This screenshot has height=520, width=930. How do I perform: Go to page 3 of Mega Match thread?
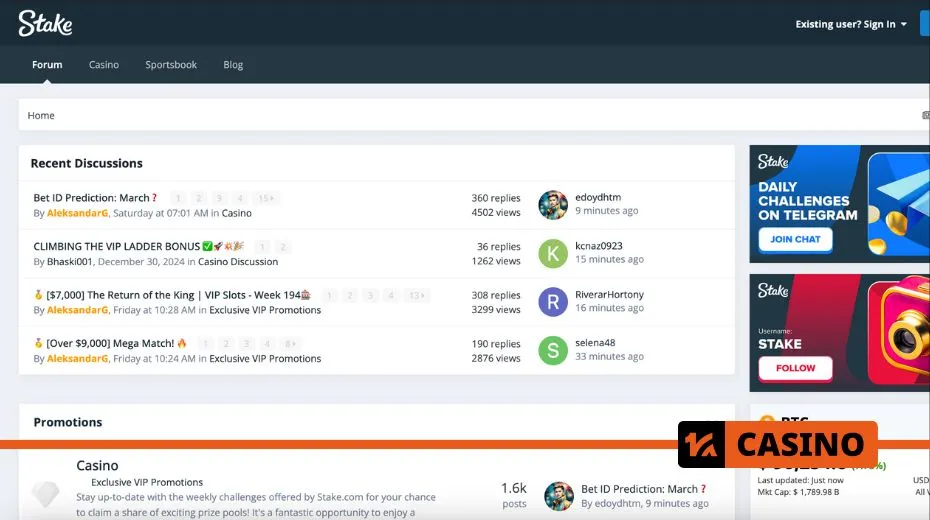(246, 344)
